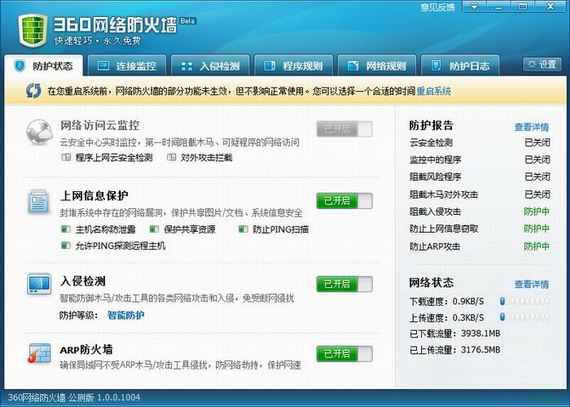Click the 重启系统 link
Image resolution: width=570 pixels, height=407 pixels.
[434, 91]
